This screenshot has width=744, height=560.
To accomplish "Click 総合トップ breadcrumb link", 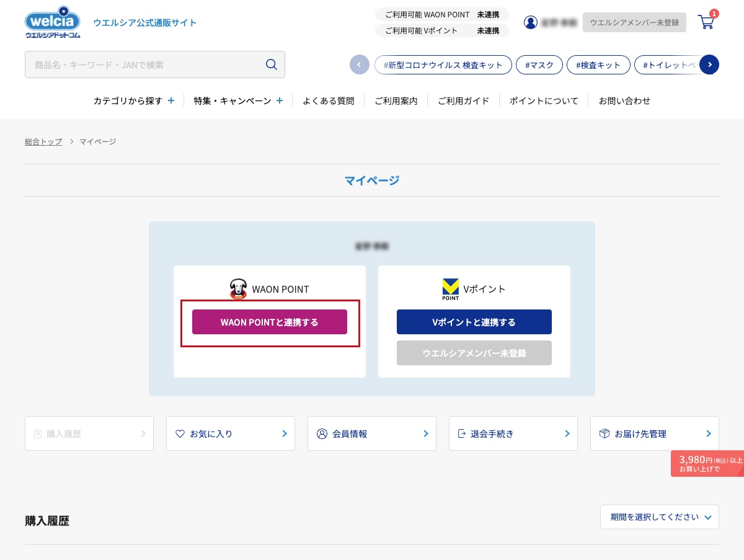I will (43, 141).
